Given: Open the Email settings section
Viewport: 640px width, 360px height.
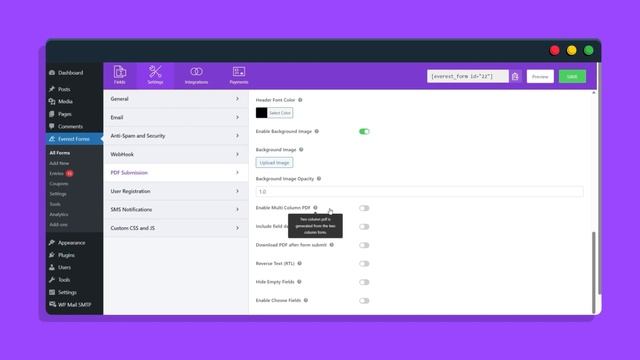Looking at the screenshot, I should coord(176,118).
